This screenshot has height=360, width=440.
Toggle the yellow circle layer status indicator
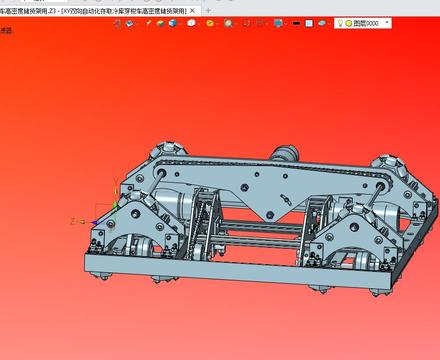(349, 23)
